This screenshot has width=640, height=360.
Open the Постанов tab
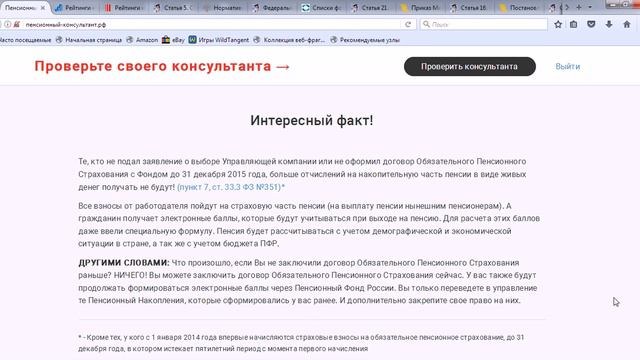519,8
